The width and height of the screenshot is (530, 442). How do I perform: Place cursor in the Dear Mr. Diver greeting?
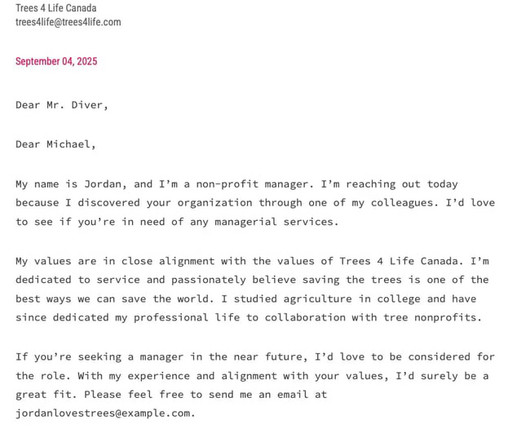(62, 105)
